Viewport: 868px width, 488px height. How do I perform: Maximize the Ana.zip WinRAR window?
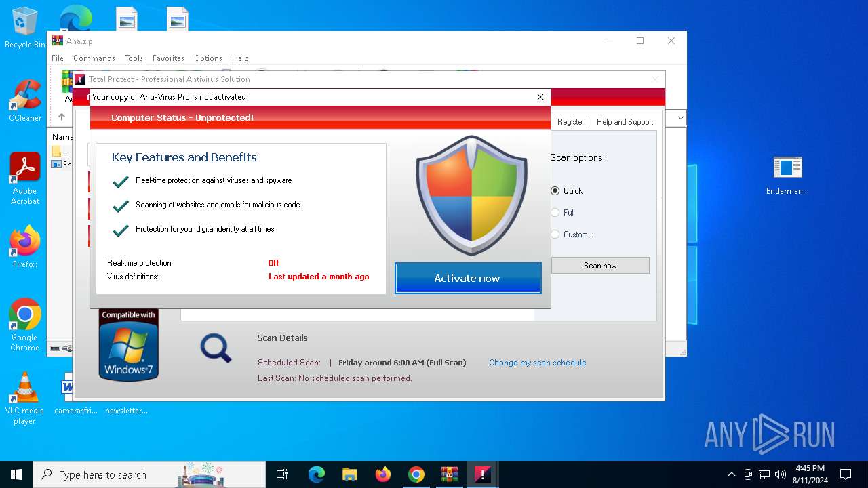click(x=639, y=41)
